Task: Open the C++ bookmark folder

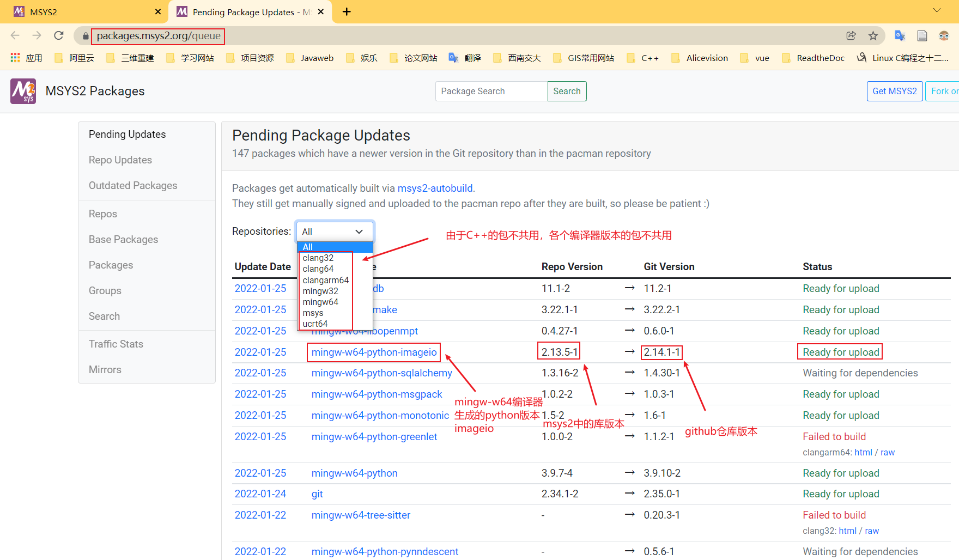Action: pos(643,58)
